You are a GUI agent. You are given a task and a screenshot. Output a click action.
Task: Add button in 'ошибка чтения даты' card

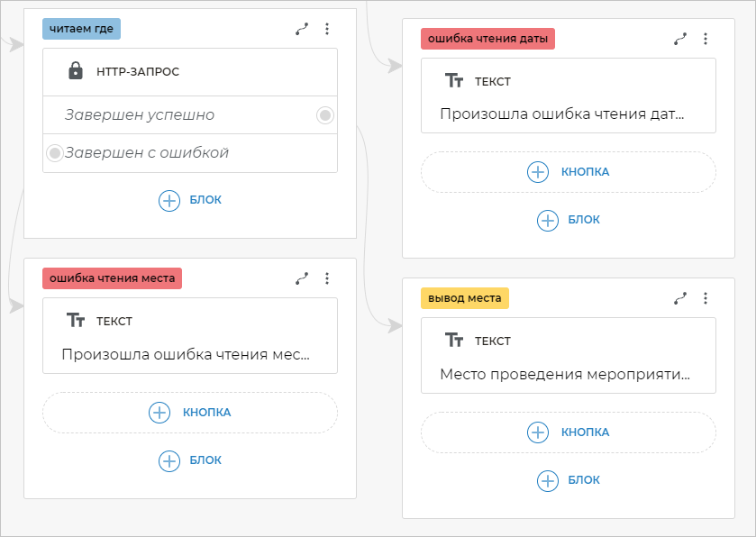pos(568,172)
